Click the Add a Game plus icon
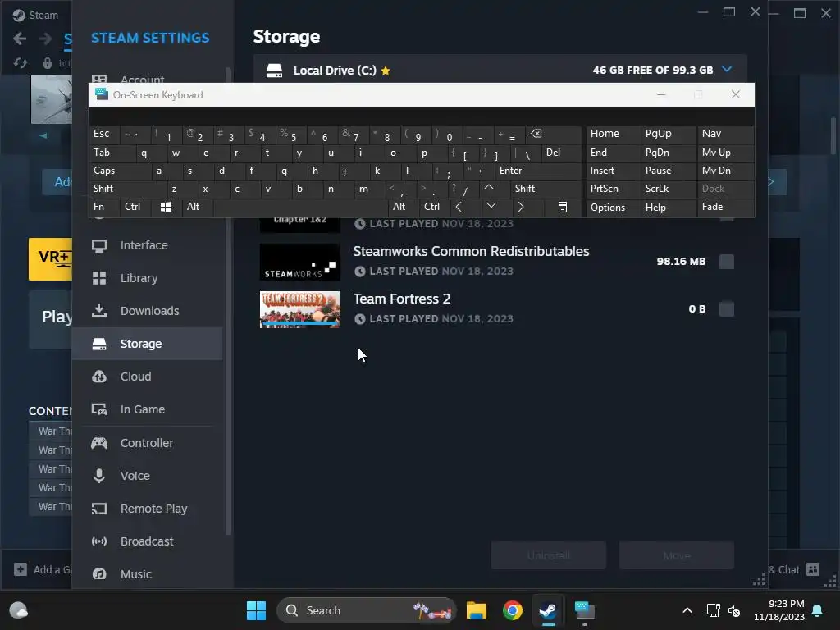 click(x=21, y=569)
